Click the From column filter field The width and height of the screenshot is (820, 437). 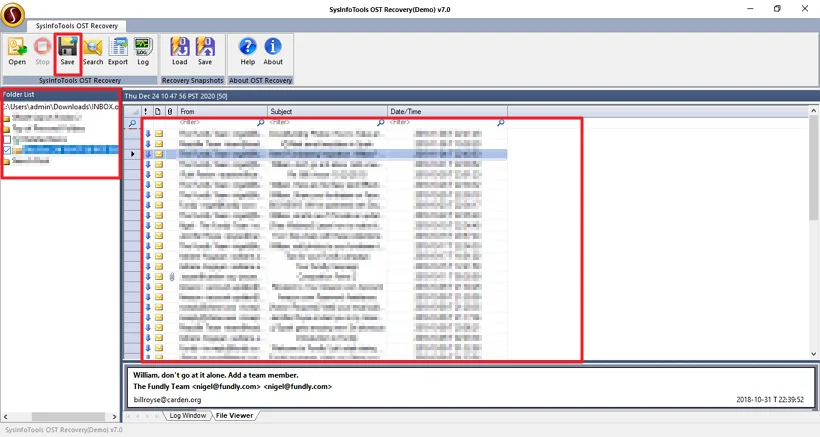pos(215,122)
